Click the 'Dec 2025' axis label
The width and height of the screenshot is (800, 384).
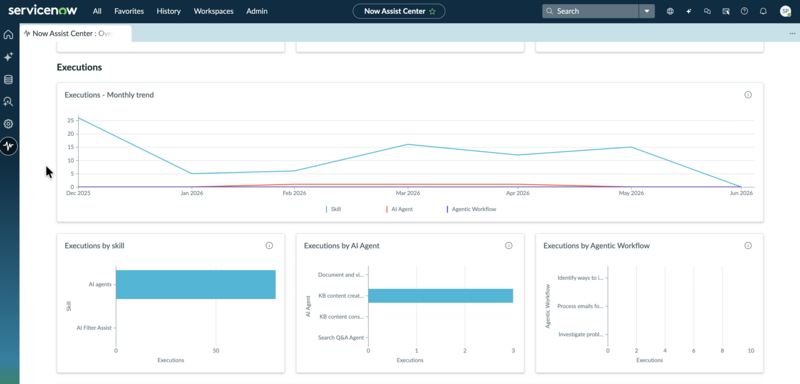coord(78,193)
